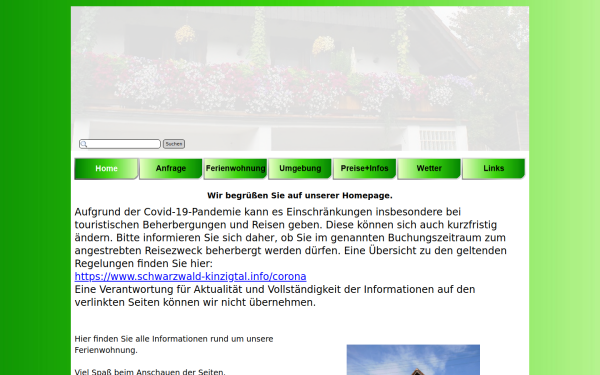Click the "Eine Verantwortung für Aktualität" disclaimer text
600x375 pixels.
pos(275,296)
